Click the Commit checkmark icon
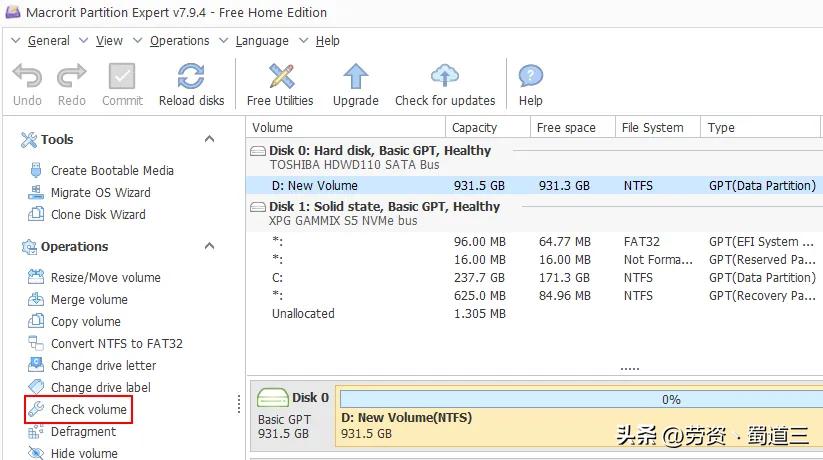 point(122,76)
